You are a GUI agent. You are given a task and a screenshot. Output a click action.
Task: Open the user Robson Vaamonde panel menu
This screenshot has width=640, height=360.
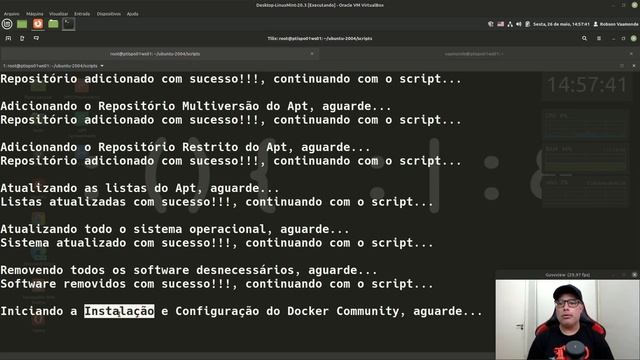[616, 24]
